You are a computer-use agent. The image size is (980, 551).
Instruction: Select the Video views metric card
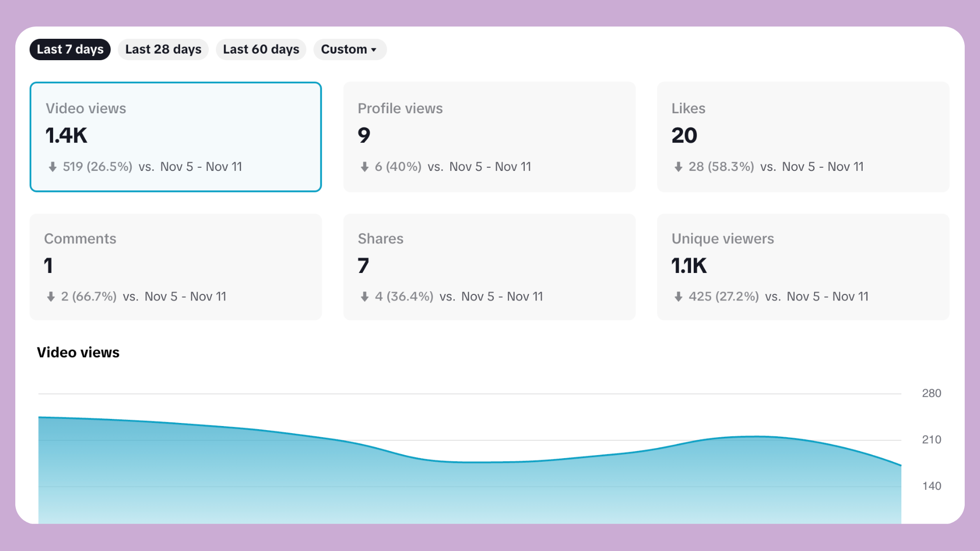[x=176, y=137]
